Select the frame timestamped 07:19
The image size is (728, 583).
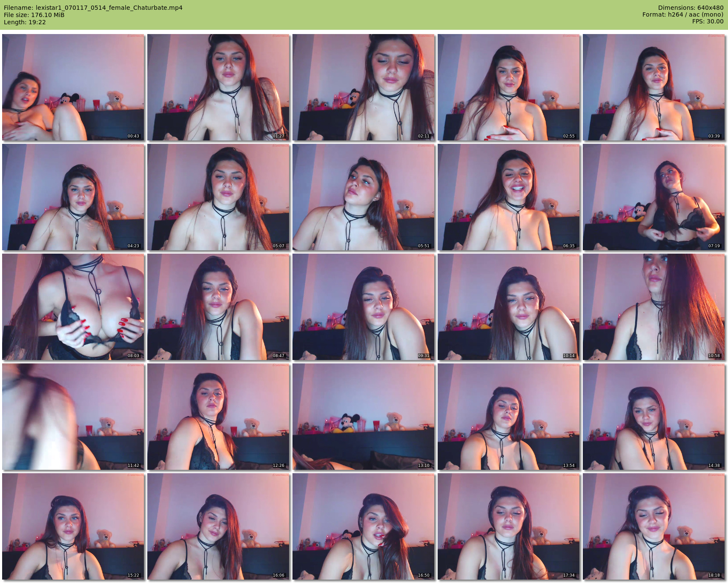point(653,197)
